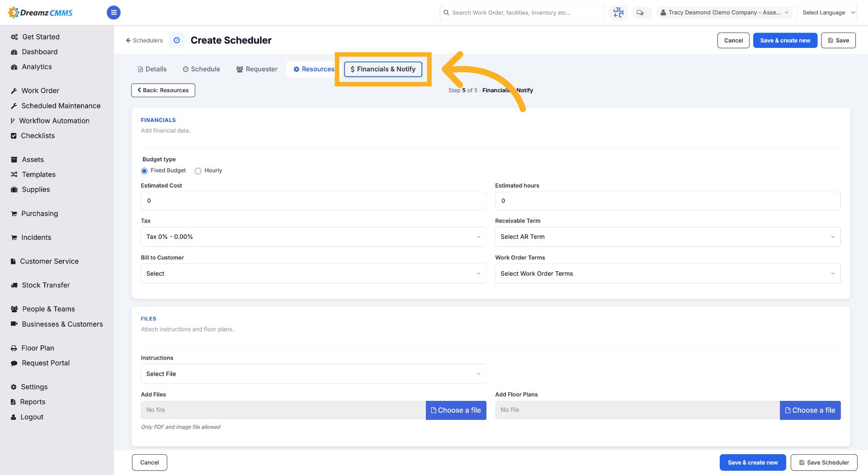Switch to the Details tab

click(x=152, y=69)
